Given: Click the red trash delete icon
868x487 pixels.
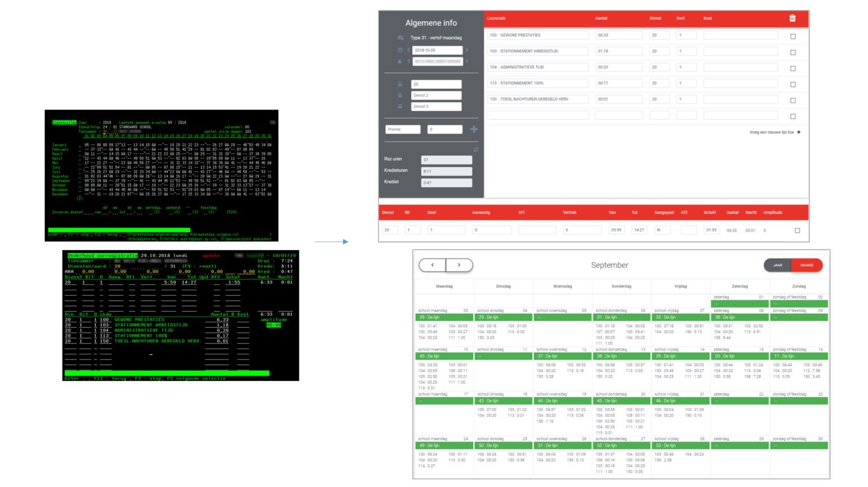Looking at the screenshot, I should tap(792, 18).
